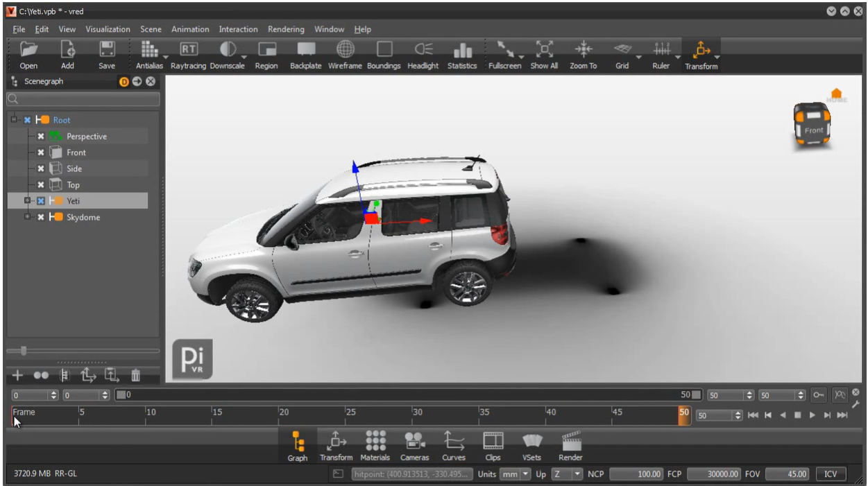Open the Edit menu

tap(42, 29)
